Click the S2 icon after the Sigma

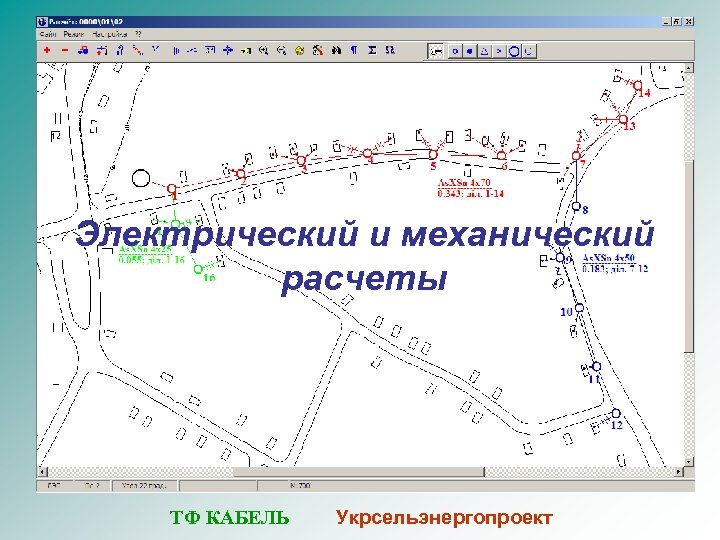390,50
